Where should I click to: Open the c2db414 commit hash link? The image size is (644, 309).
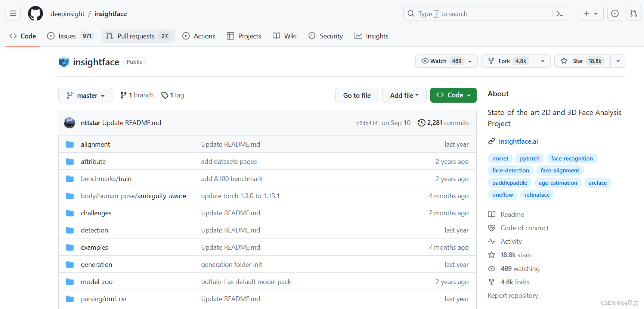point(367,123)
